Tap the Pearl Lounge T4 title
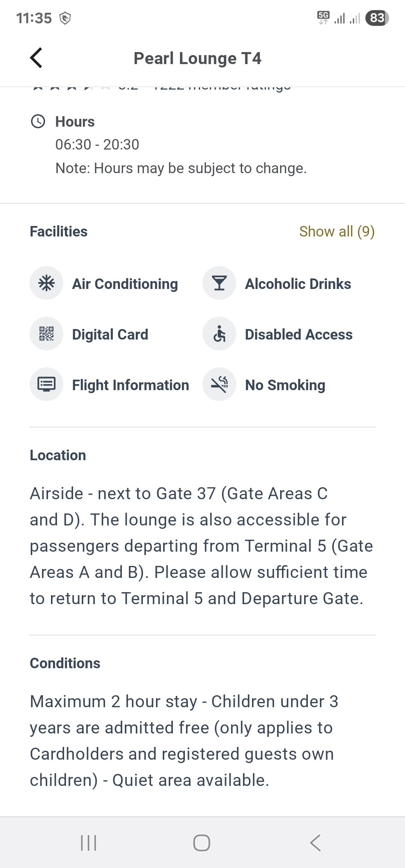This screenshot has width=405, height=868. point(198,58)
